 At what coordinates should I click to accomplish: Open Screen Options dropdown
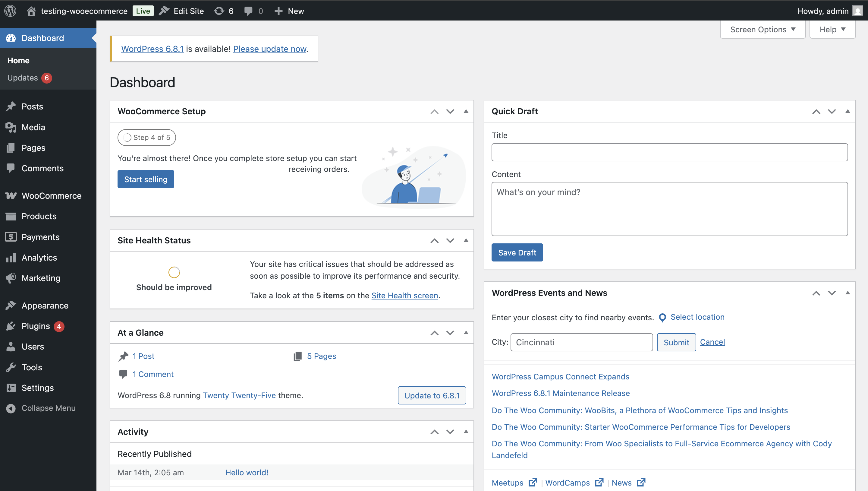pos(763,29)
